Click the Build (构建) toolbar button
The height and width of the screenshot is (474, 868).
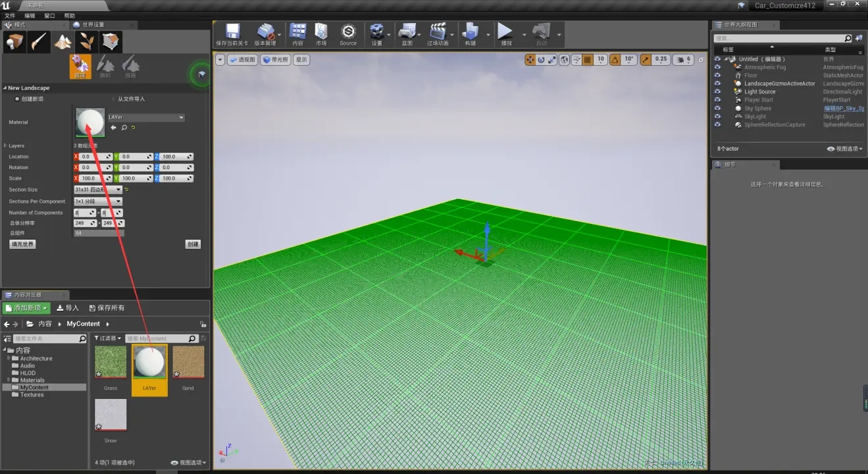(x=470, y=34)
